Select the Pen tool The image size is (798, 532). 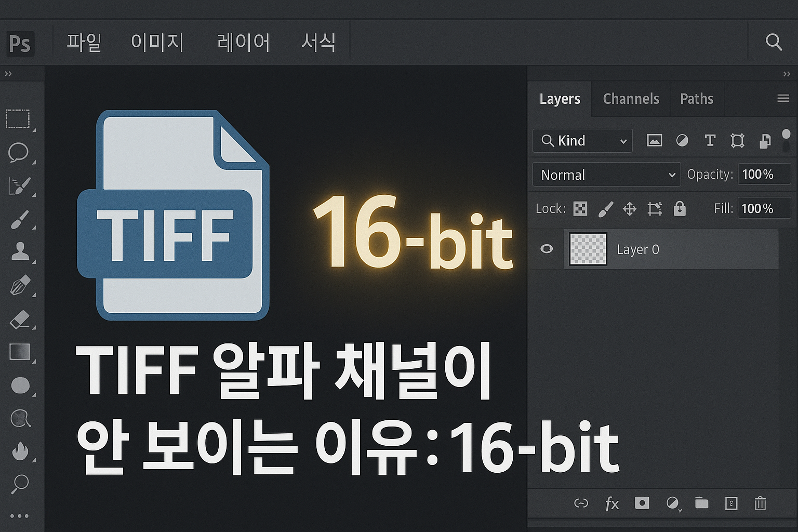(x=20, y=285)
